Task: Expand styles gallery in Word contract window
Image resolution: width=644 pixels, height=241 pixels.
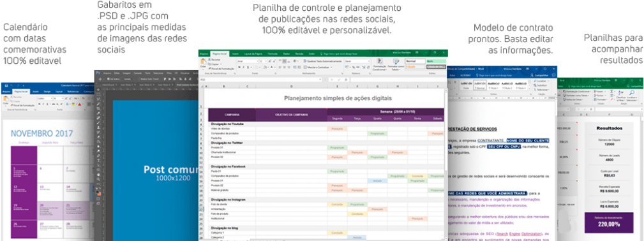Action: tap(529, 89)
